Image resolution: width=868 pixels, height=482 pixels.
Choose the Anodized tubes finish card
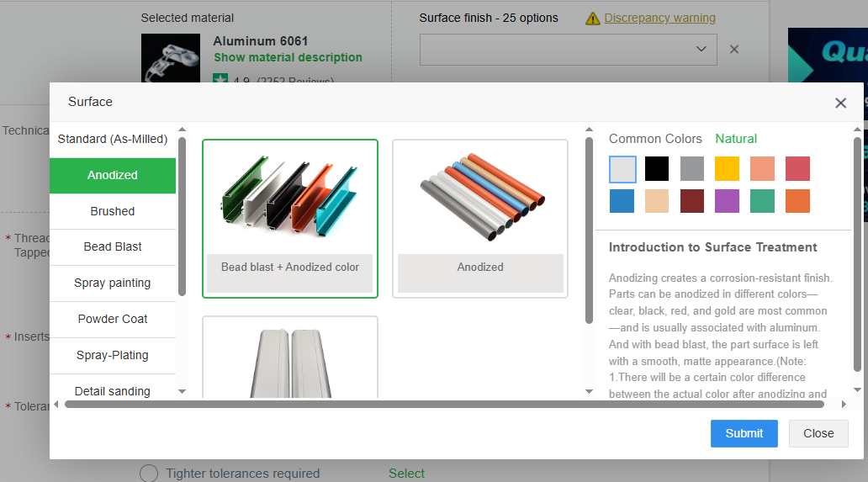480,218
